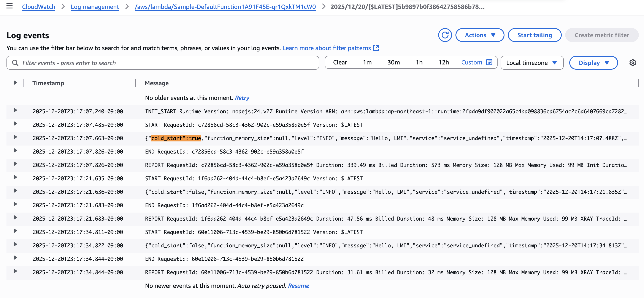Screen dimensions: 644x298
Task: Click the refresh log events icon
Action: 445,35
